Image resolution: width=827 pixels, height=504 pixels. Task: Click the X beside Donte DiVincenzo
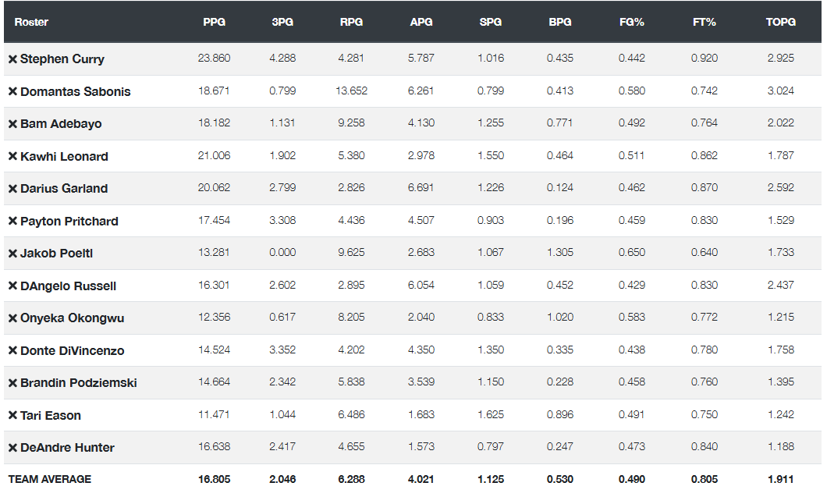tap(12, 351)
